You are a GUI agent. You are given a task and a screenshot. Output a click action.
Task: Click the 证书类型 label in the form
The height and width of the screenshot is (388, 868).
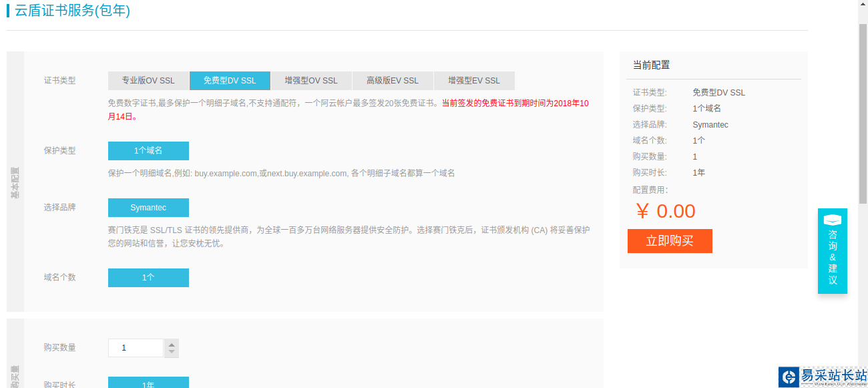pos(60,81)
